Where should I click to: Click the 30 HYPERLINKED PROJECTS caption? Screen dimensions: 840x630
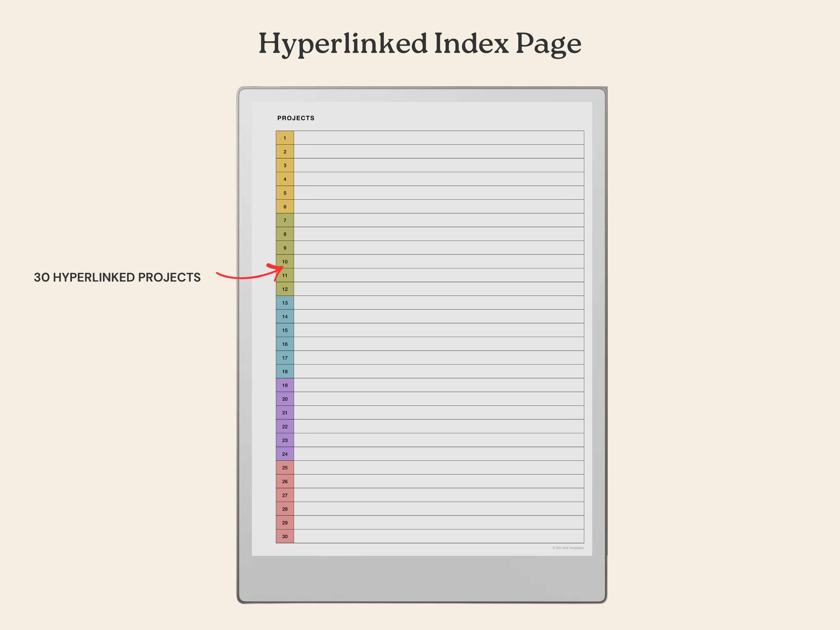pos(117,277)
